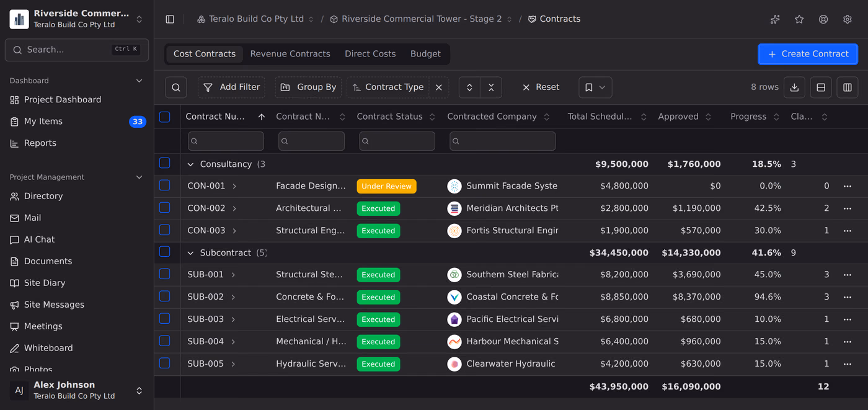
Task: Focus the Contract Number filter box
Action: [226, 141]
